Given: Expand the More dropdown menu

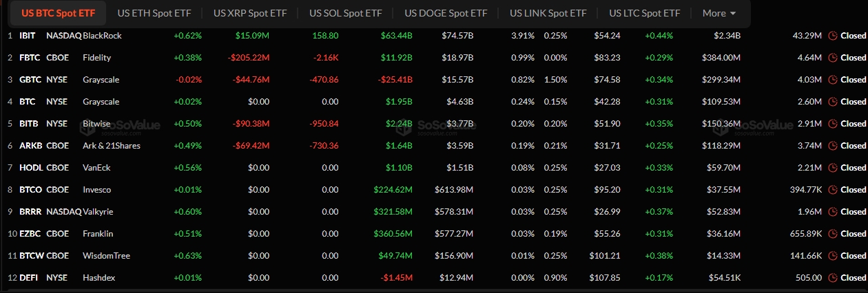Looking at the screenshot, I should [x=719, y=13].
